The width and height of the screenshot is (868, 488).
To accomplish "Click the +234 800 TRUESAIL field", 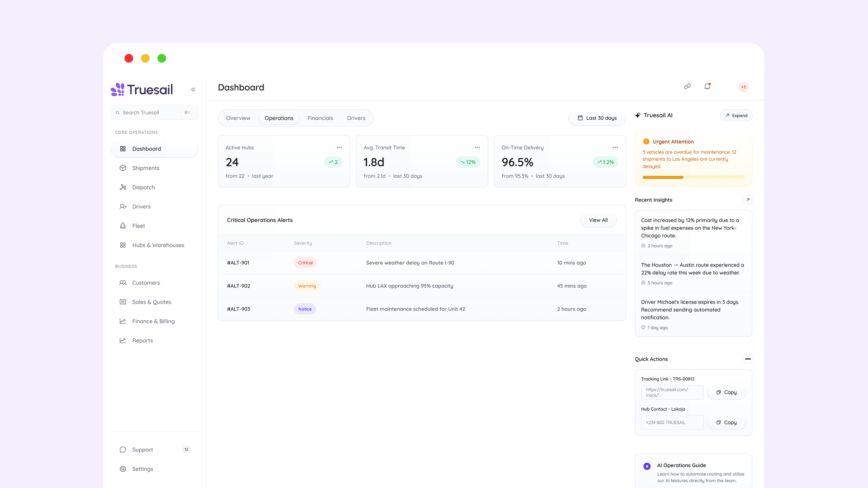I will [672, 422].
